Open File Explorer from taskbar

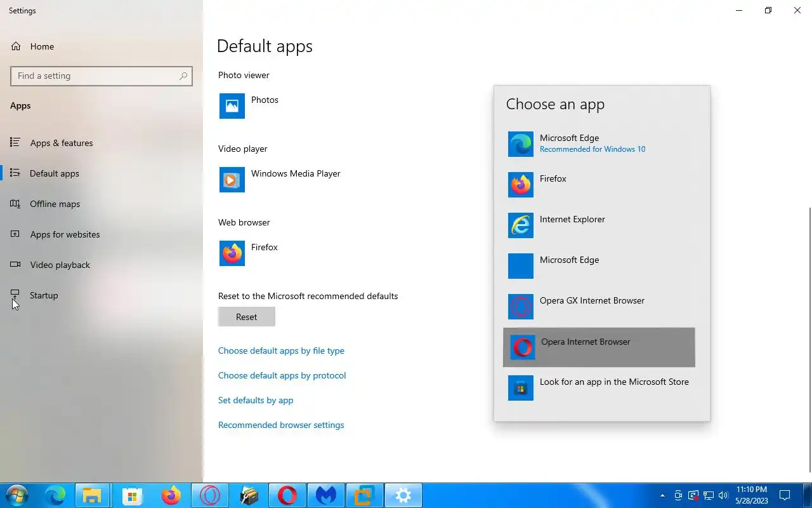click(93, 495)
